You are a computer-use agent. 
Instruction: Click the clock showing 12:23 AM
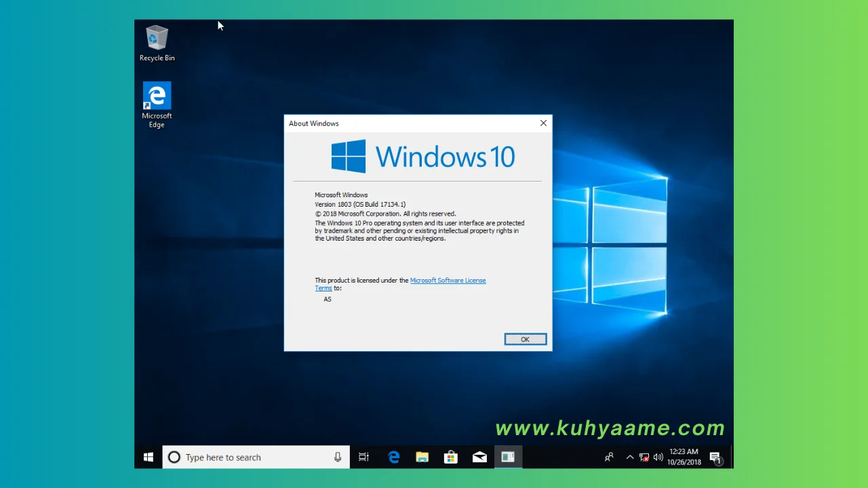point(684,457)
